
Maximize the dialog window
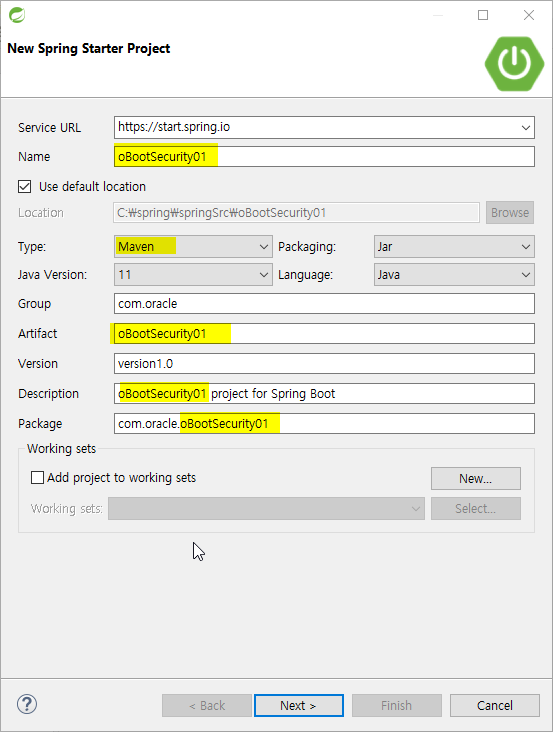click(483, 15)
